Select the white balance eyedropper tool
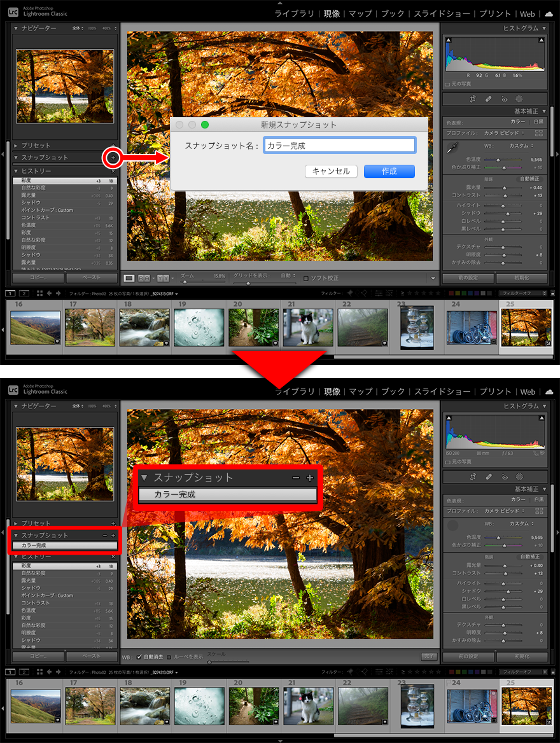 [x=452, y=148]
